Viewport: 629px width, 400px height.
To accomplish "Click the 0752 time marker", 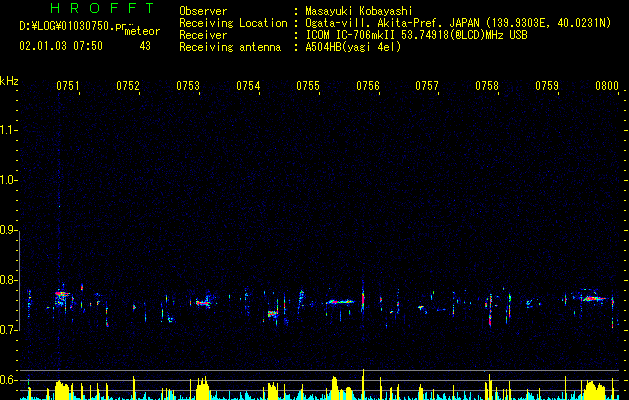I will (128, 86).
